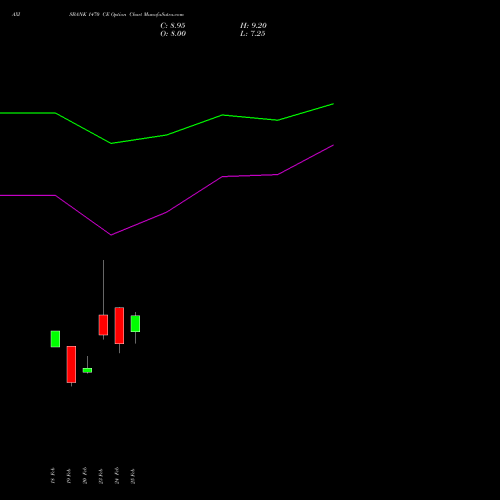Click the small label at the top-left corner
This screenshot has height=500, width=500.
tap(16, 15)
